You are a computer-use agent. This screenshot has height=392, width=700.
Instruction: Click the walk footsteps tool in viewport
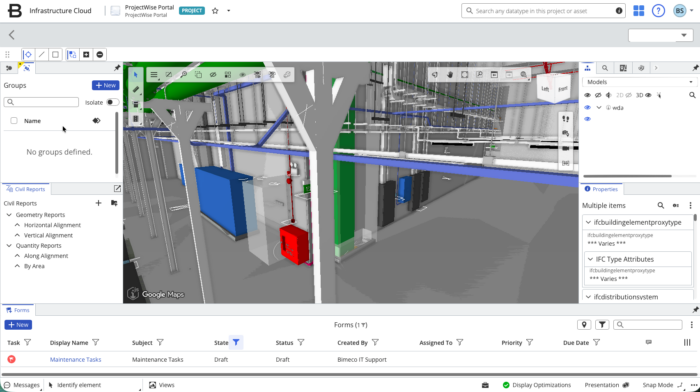566,119
